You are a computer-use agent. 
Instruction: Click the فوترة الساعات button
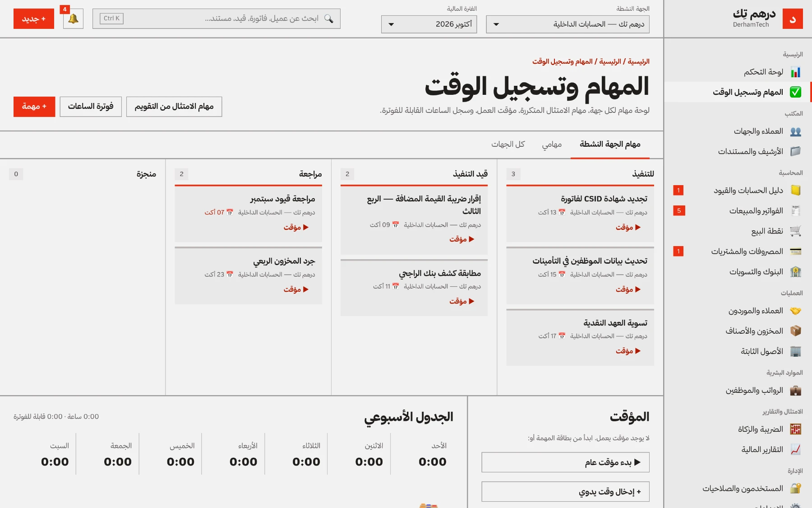91,107
